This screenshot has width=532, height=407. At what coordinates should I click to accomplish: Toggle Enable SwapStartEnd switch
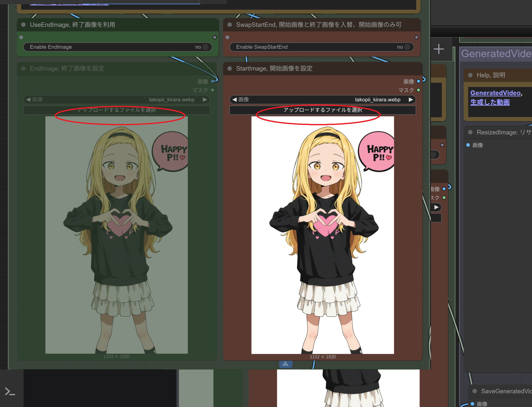click(x=407, y=47)
